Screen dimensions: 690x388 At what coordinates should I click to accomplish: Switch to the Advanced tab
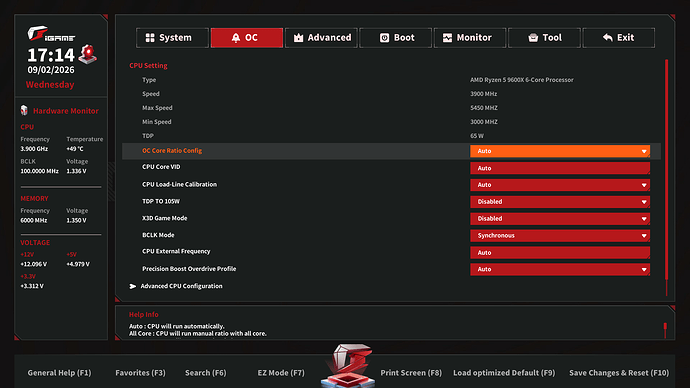[x=321, y=38]
